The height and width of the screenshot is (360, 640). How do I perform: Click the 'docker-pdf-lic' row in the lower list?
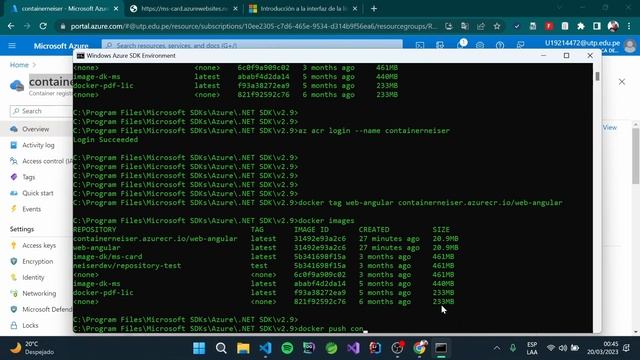coord(263,293)
